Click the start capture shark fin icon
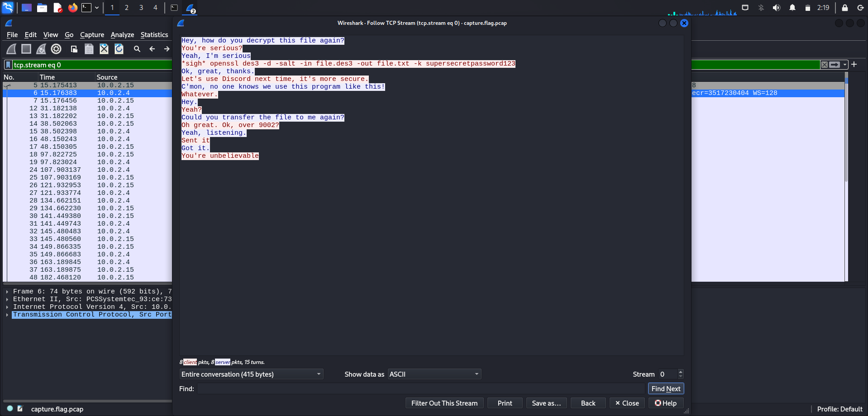 [x=12, y=49]
